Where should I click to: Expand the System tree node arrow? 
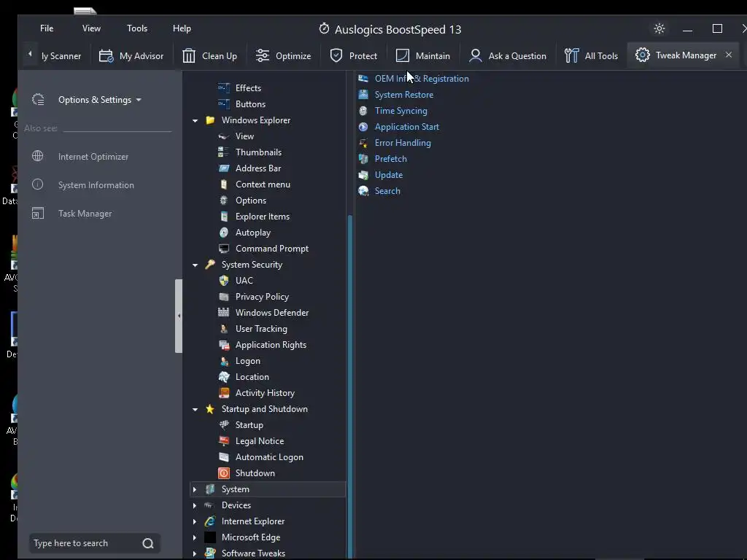pyautogui.click(x=194, y=489)
